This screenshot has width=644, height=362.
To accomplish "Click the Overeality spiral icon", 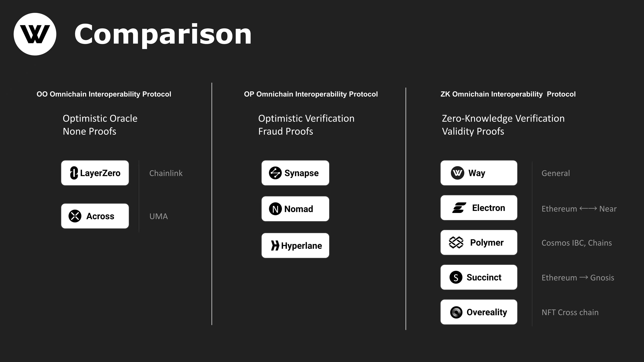I will (456, 312).
